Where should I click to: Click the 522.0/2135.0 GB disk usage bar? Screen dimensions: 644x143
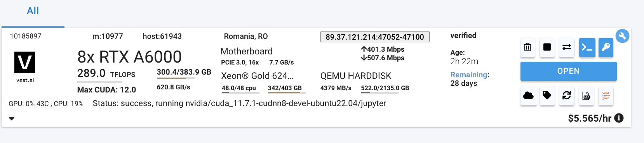(385, 89)
